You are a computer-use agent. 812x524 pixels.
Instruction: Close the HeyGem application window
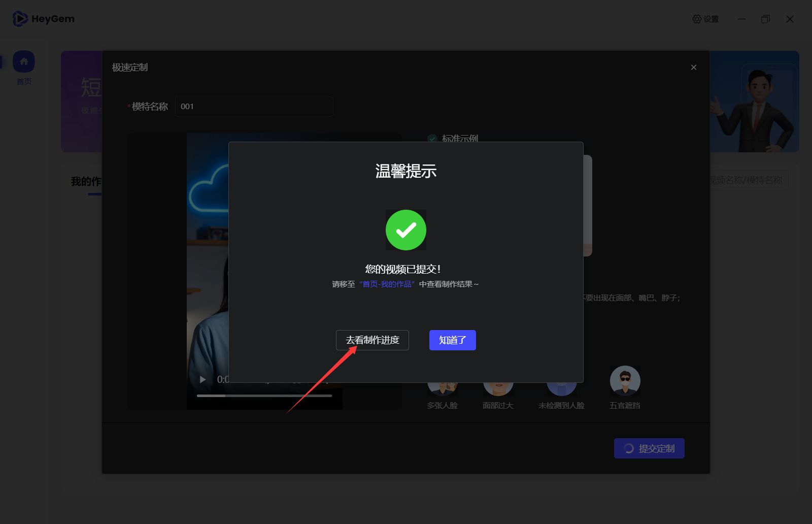790,19
